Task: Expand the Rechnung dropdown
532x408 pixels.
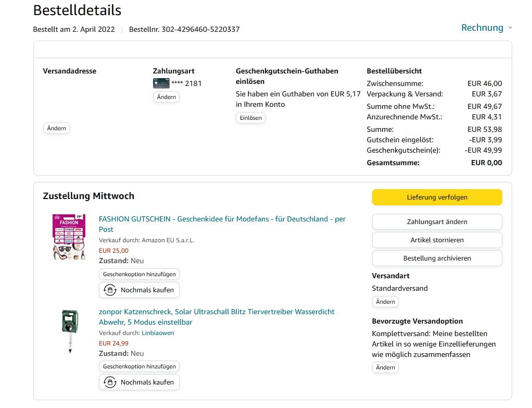Action: coord(486,28)
